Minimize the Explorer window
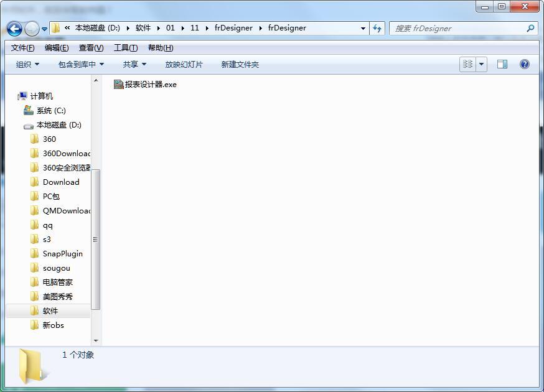The height and width of the screenshot is (392, 544). tap(485, 7)
